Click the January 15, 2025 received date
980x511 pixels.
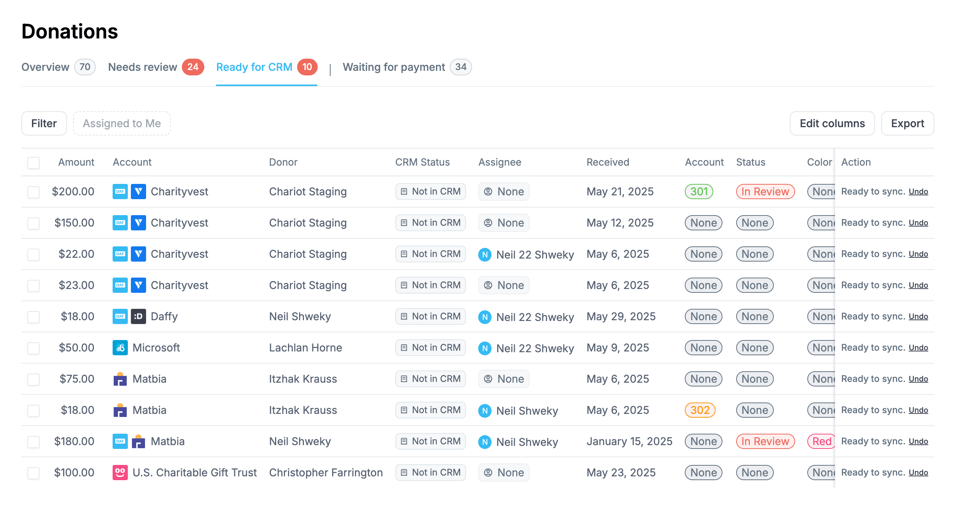(x=629, y=441)
